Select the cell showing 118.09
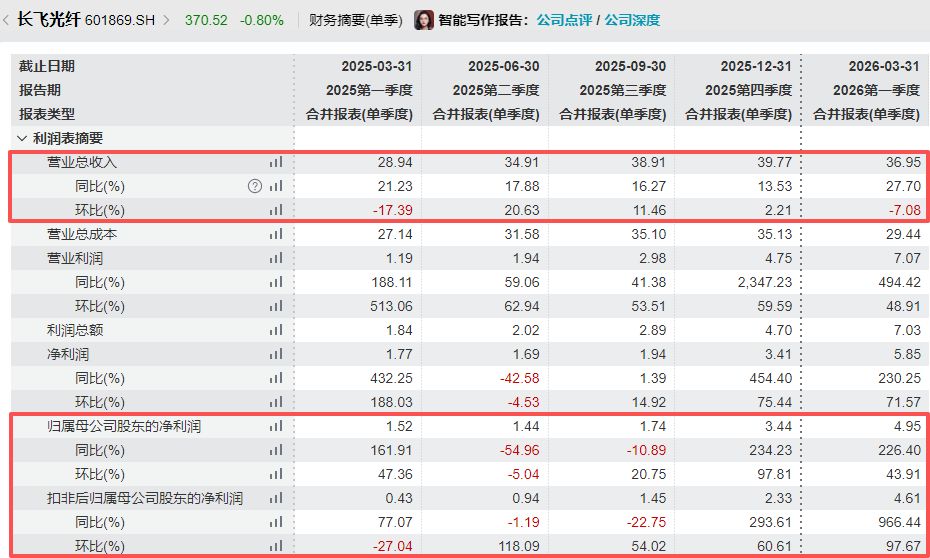This screenshot has height=558, width=930. 520,546
